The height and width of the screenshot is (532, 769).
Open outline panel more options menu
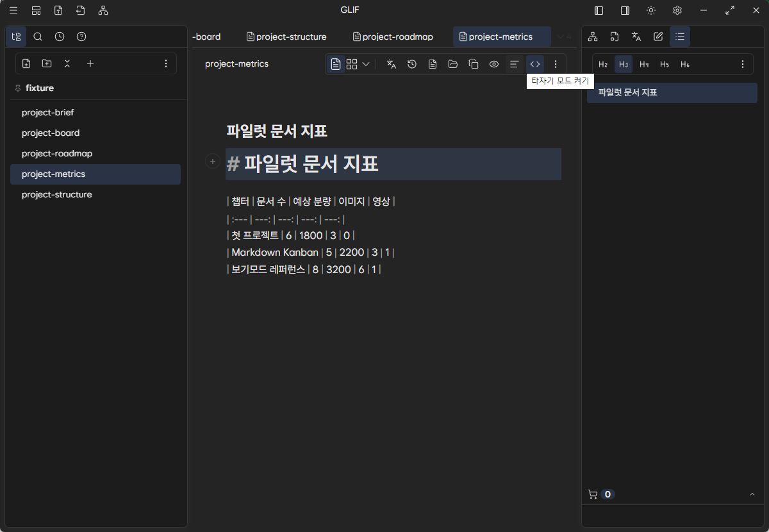[x=743, y=64]
